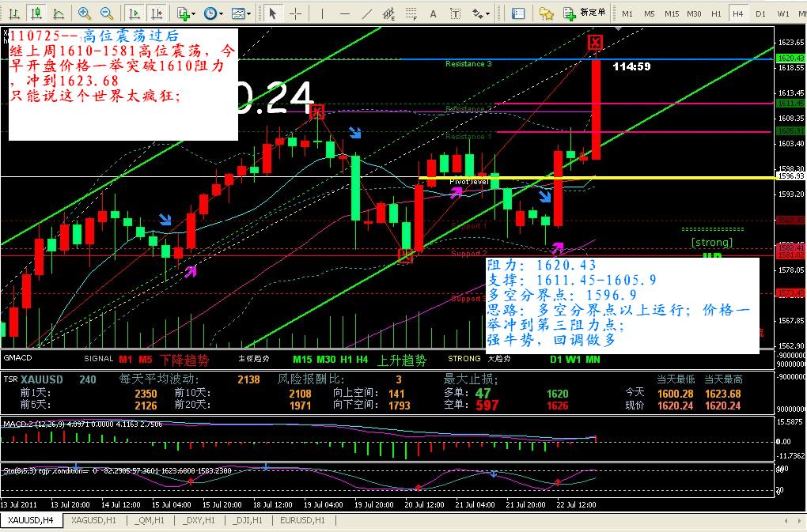The image size is (807, 532).
Task: Select the candlesticks chart type
Action: pyautogui.click(x=36, y=13)
